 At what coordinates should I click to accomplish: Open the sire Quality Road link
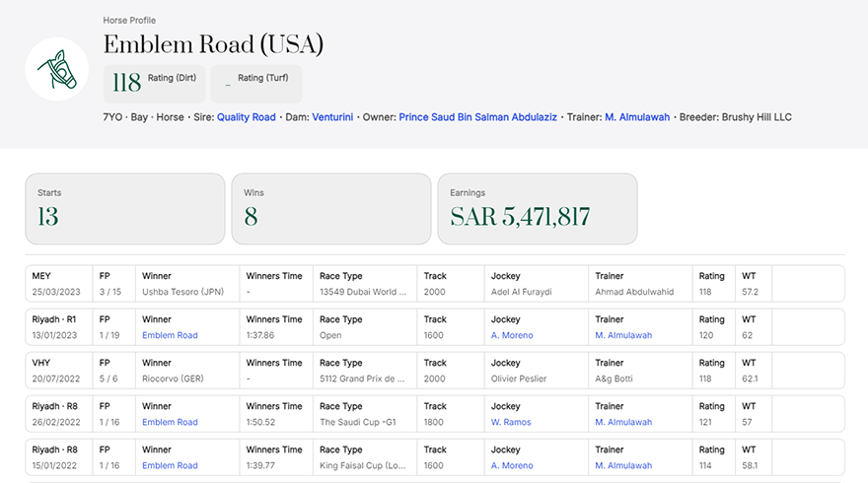[x=246, y=117]
